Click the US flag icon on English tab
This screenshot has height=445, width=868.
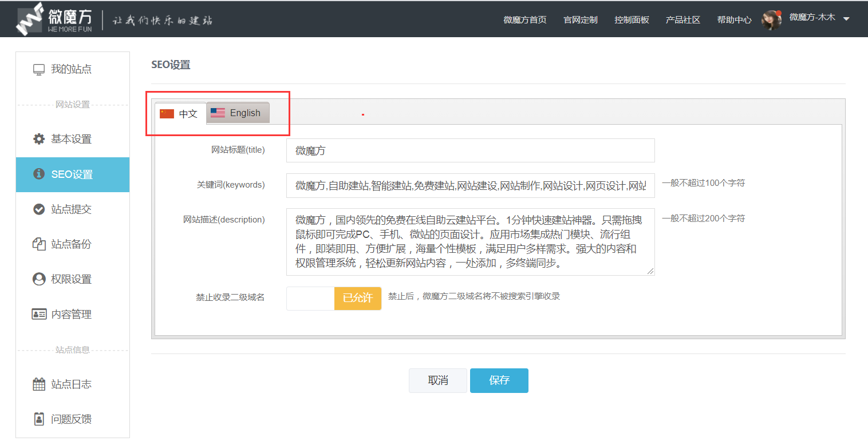(218, 113)
